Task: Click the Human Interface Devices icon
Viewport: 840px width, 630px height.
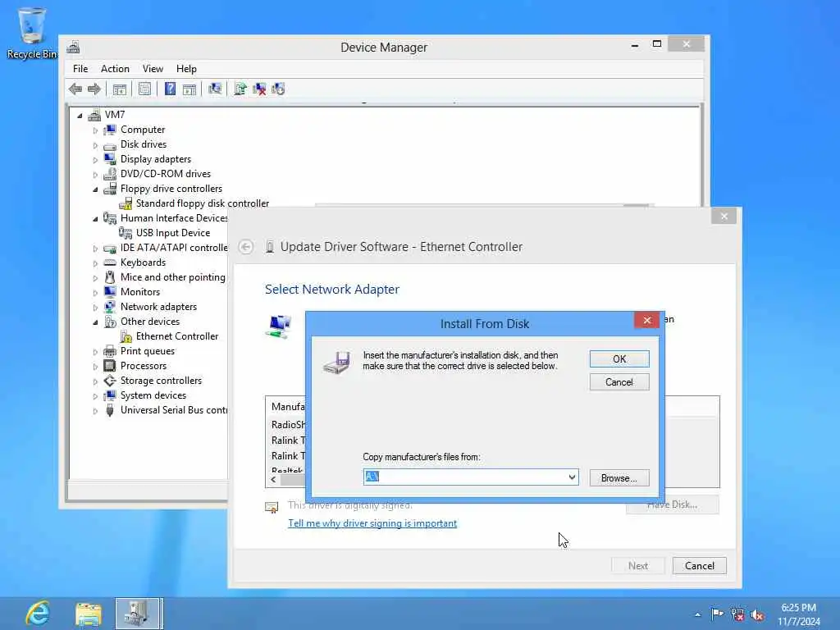Action: pyautogui.click(x=110, y=218)
